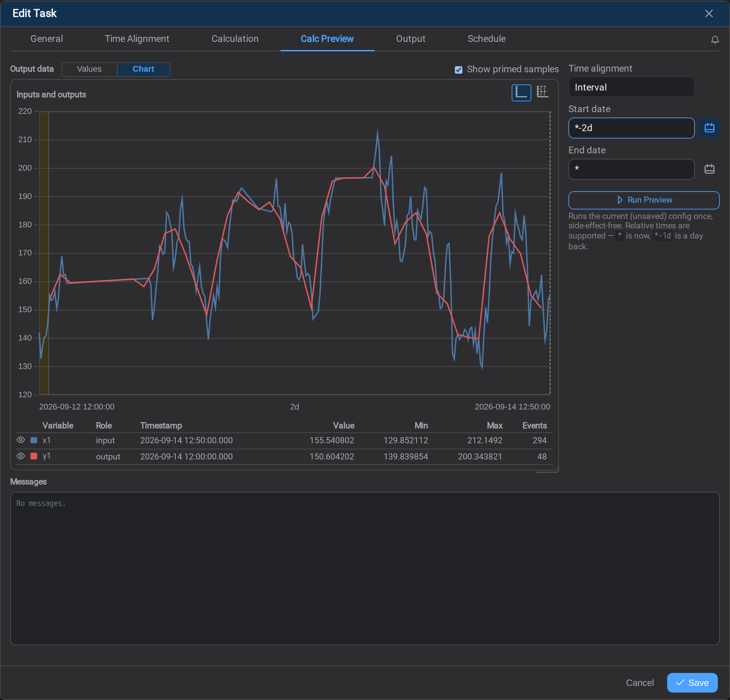Click the Cancel button
The image size is (730, 700).
pyautogui.click(x=639, y=682)
